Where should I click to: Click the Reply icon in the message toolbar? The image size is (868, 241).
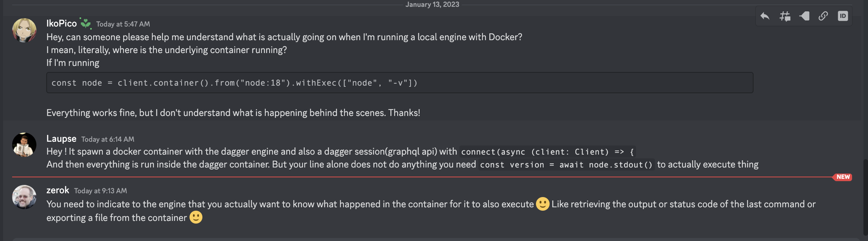(765, 17)
